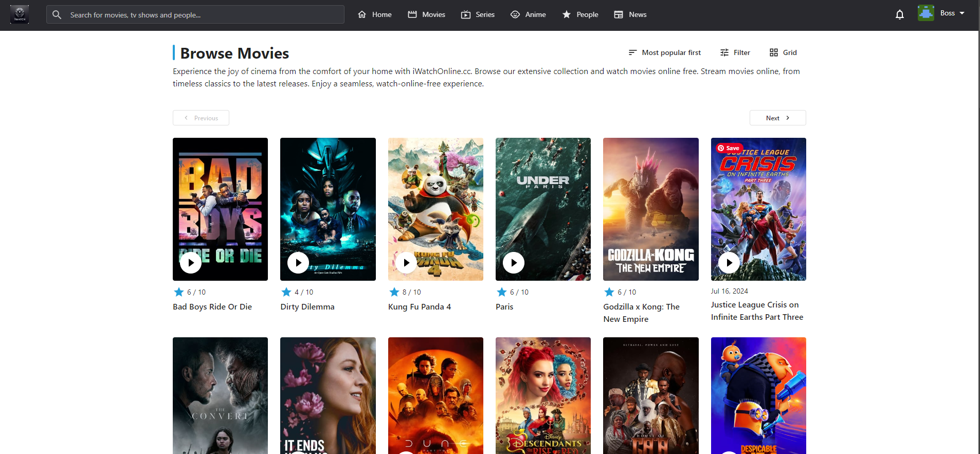Open the Kung Fu Panda 4 title link

(420, 306)
